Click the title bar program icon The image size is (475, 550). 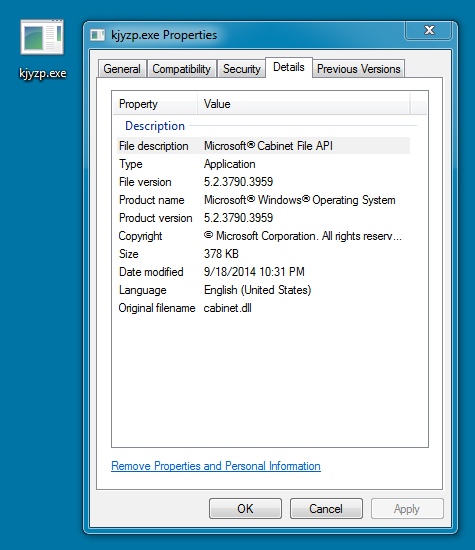pos(98,35)
